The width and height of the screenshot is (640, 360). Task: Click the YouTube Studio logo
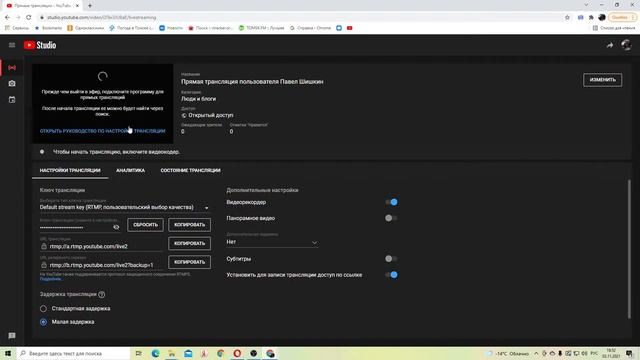point(40,45)
